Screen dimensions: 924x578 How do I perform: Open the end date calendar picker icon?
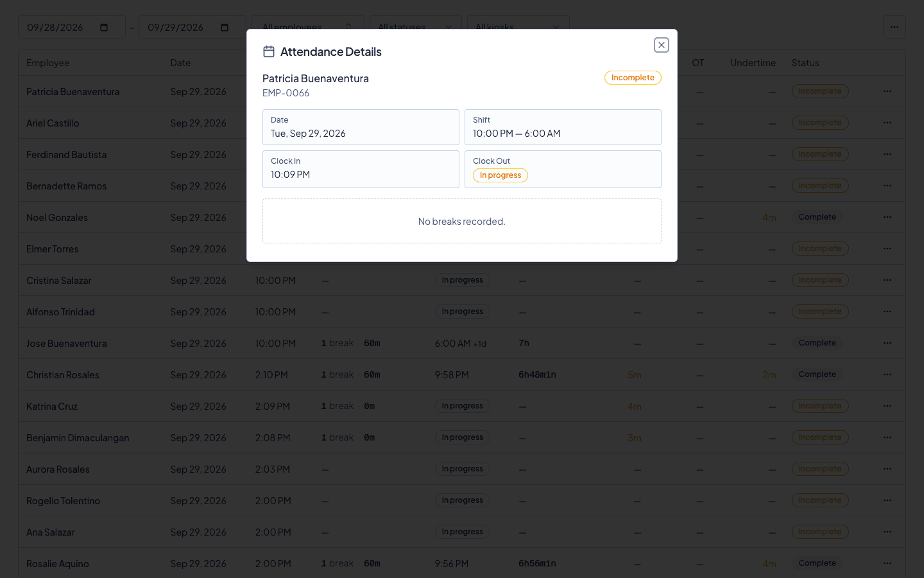[x=225, y=28]
